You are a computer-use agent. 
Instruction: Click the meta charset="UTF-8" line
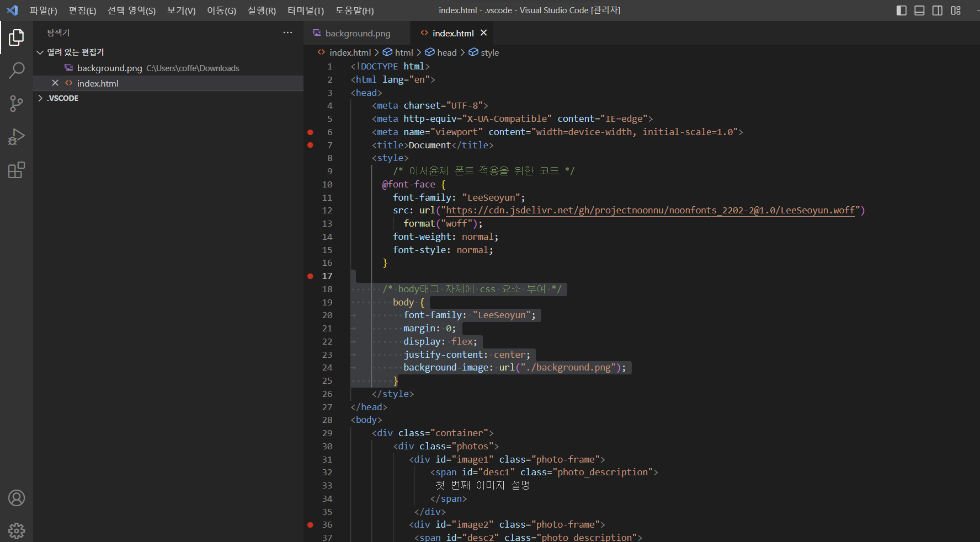[430, 106]
